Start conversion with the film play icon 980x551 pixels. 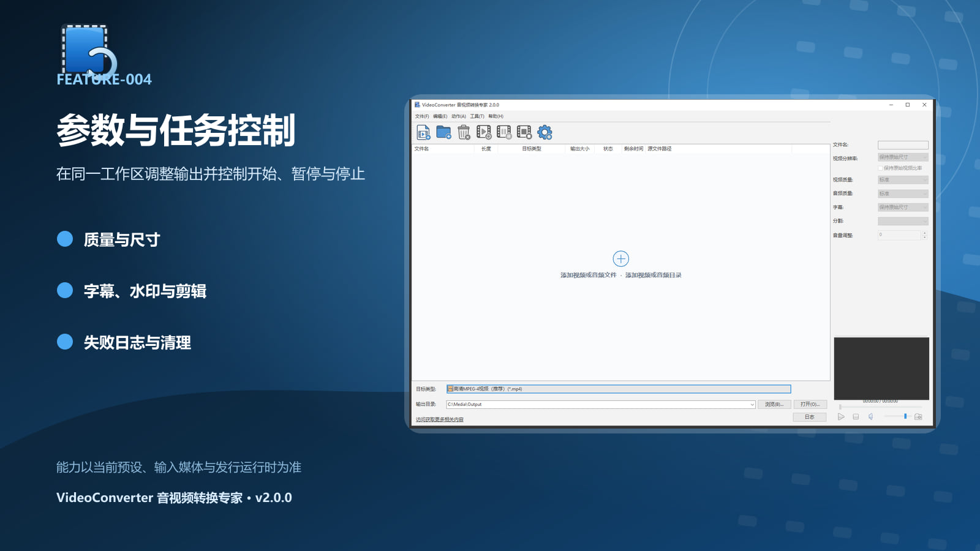point(484,132)
